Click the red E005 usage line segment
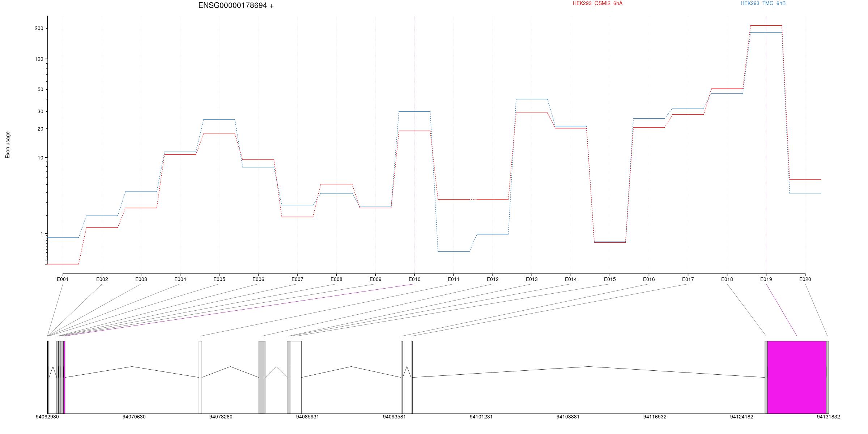 pos(219,134)
